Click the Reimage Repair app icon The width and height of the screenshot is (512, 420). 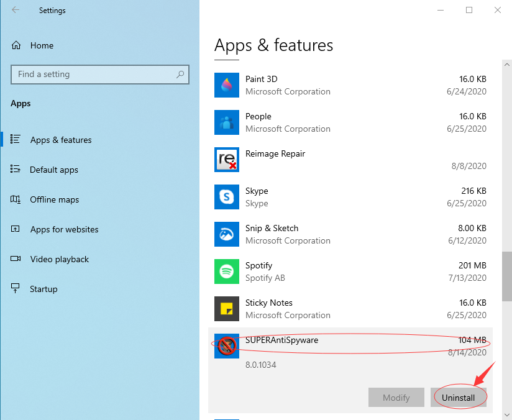point(227,160)
